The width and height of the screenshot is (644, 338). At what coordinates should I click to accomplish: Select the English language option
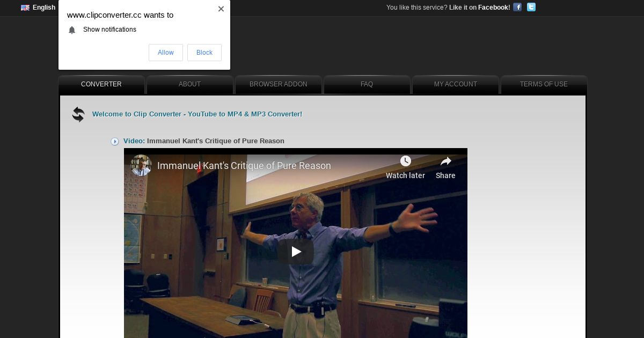tap(44, 8)
